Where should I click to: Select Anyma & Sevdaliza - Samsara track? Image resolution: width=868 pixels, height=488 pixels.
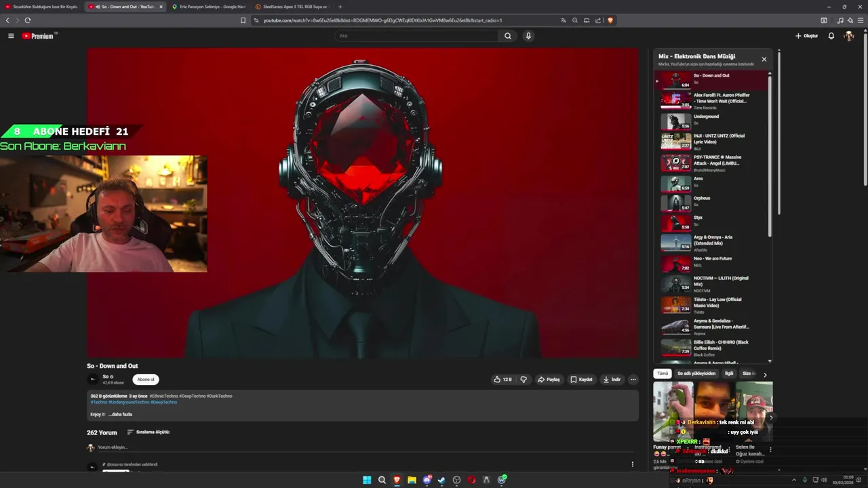[x=712, y=326]
